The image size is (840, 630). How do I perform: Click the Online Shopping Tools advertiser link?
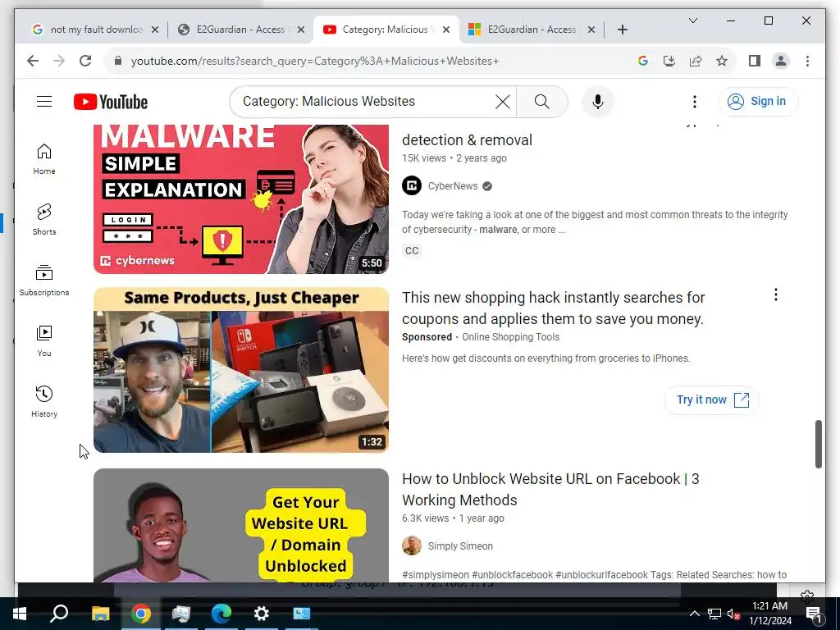coord(510,337)
